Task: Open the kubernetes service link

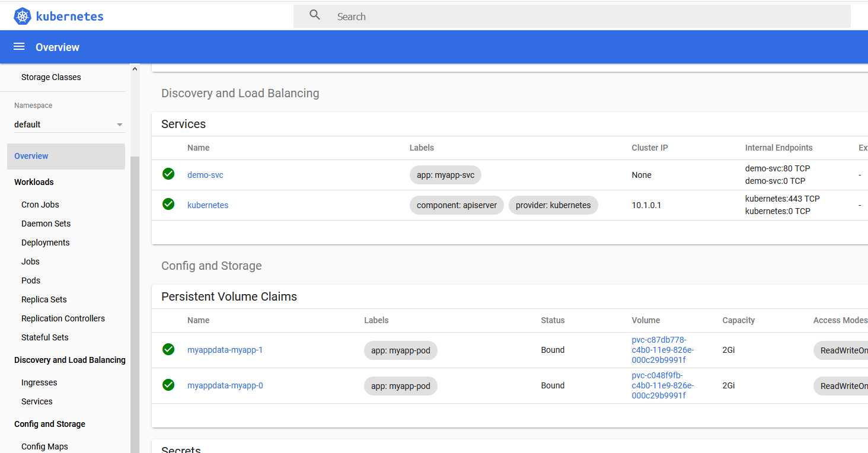Action: (208, 205)
